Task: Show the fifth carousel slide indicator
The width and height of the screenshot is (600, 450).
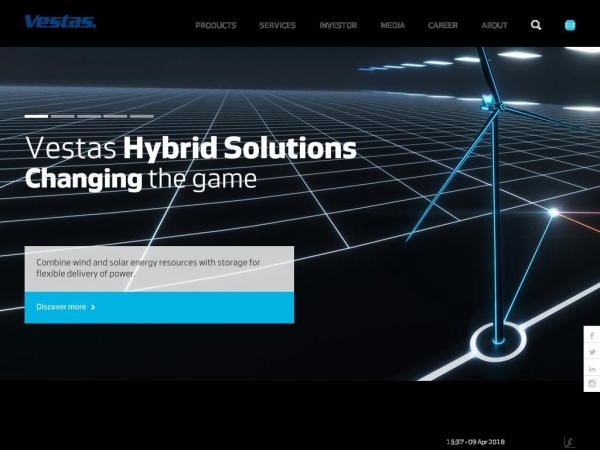Action: pyautogui.click(x=142, y=116)
